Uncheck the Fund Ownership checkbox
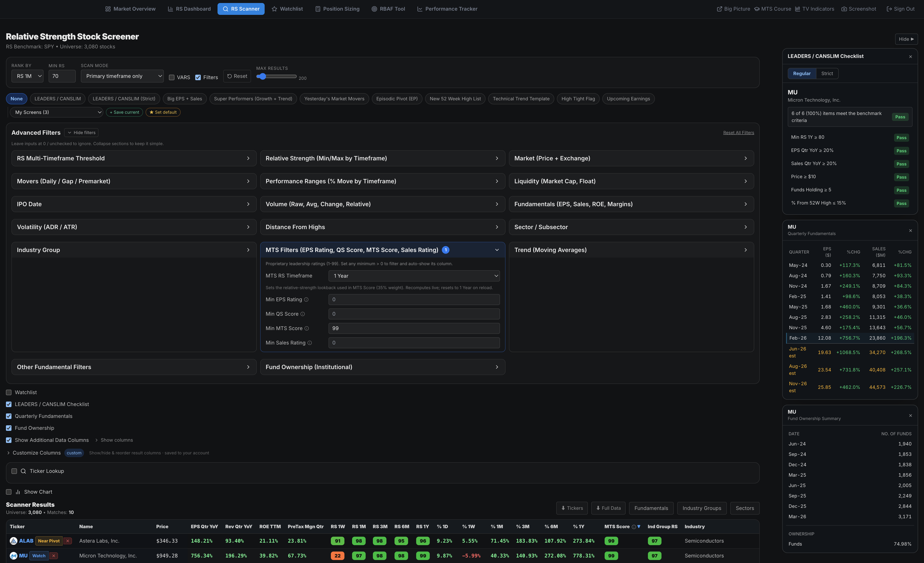Screen dimensions: 924x563 pos(9,428)
